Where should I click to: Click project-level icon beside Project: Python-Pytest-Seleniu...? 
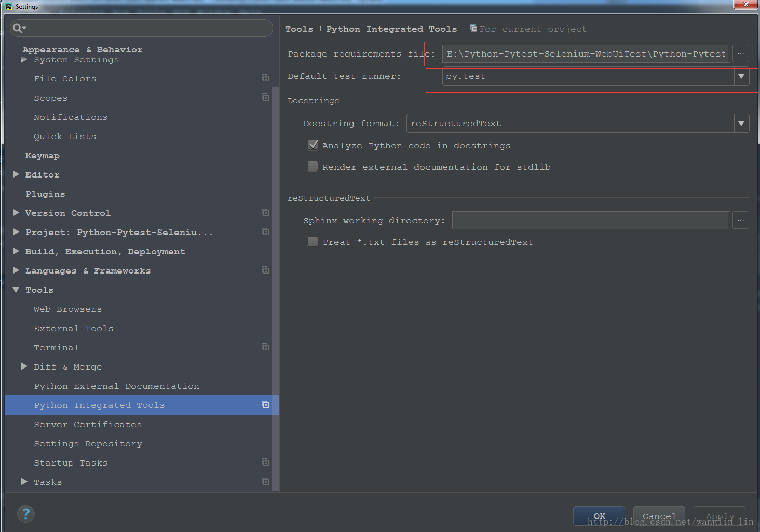(x=265, y=231)
